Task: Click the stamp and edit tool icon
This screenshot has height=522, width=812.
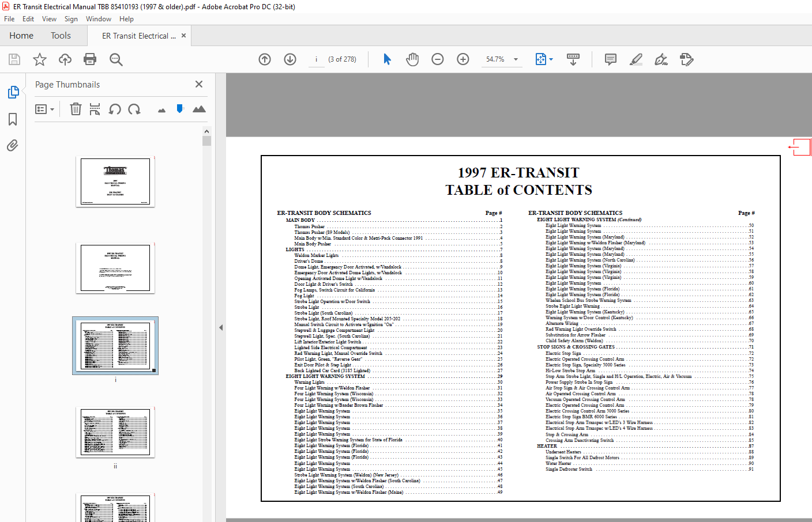Action: 687,59
